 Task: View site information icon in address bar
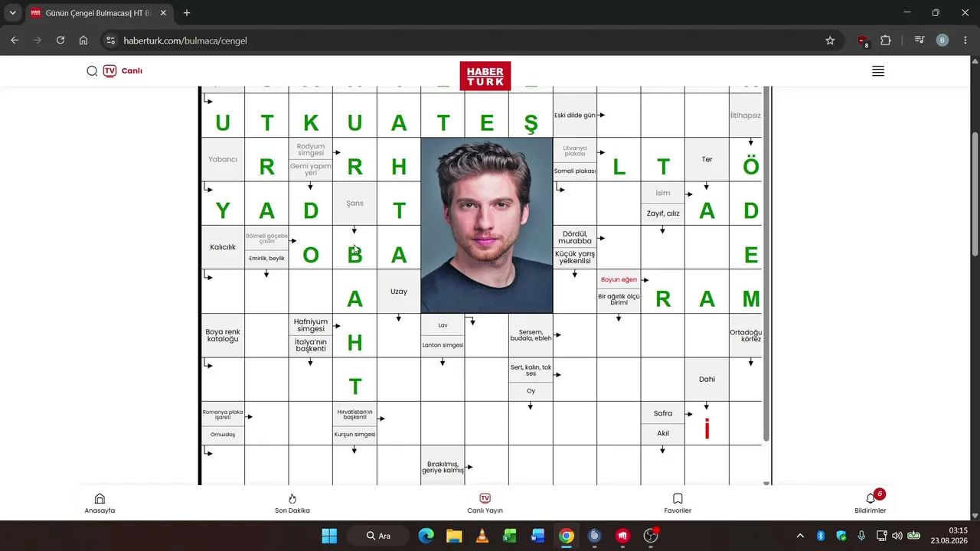(x=110, y=41)
